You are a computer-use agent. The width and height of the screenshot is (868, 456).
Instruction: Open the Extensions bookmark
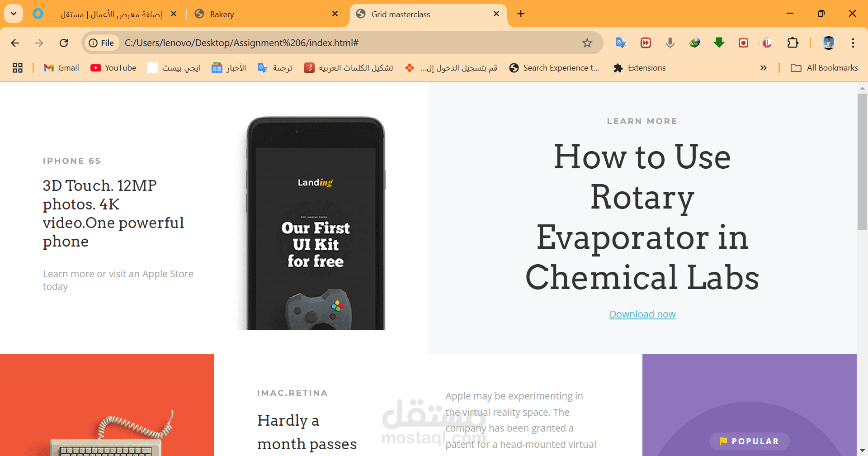click(x=639, y=68)
